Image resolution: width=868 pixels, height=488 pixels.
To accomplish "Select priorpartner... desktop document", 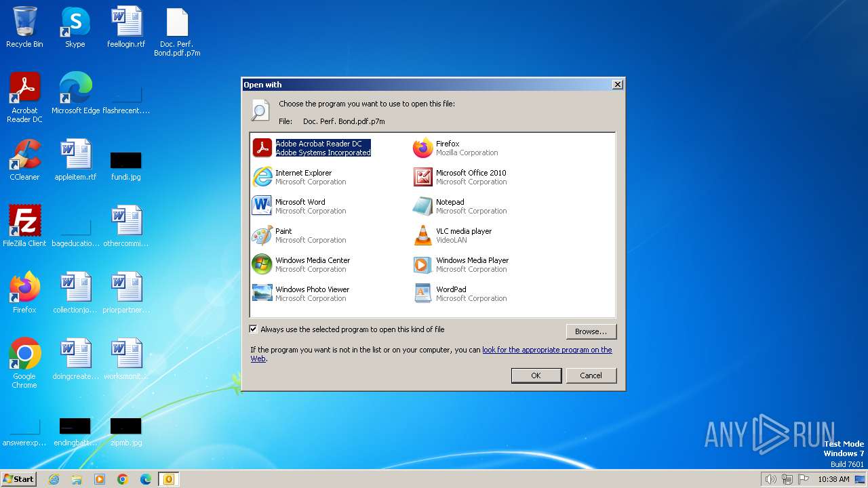I will [x=126, y=293].
